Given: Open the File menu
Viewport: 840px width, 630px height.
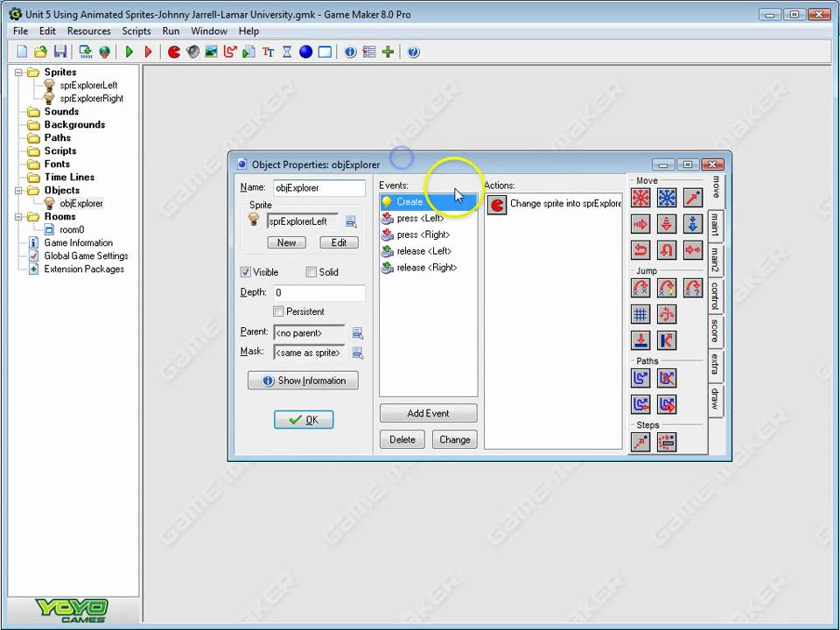Looking at the screenshot, I should tap(20, 31).
